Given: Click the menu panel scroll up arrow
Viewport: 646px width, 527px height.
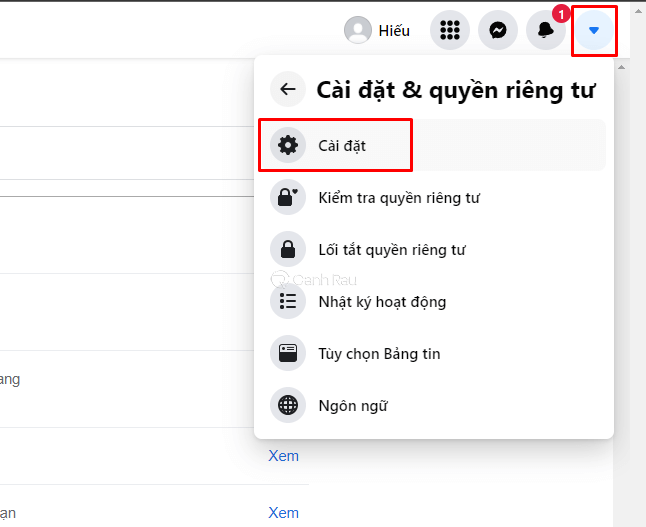Looking at the screenshot, I should 621,67.
